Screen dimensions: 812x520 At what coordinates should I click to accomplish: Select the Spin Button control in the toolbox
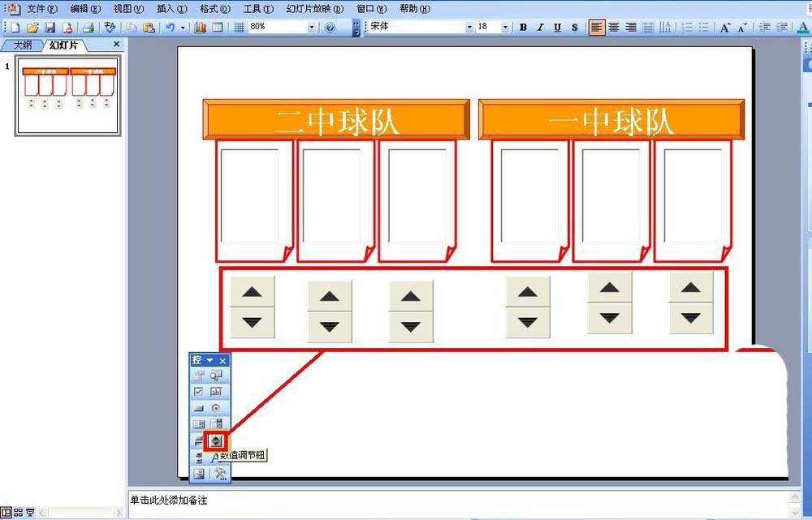pos(216,440)
